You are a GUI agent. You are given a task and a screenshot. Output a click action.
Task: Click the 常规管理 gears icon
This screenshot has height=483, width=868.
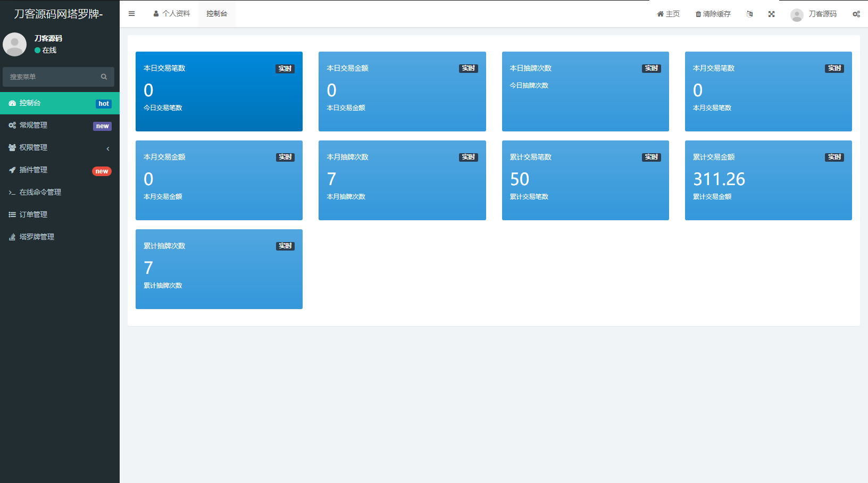[12, 125]
